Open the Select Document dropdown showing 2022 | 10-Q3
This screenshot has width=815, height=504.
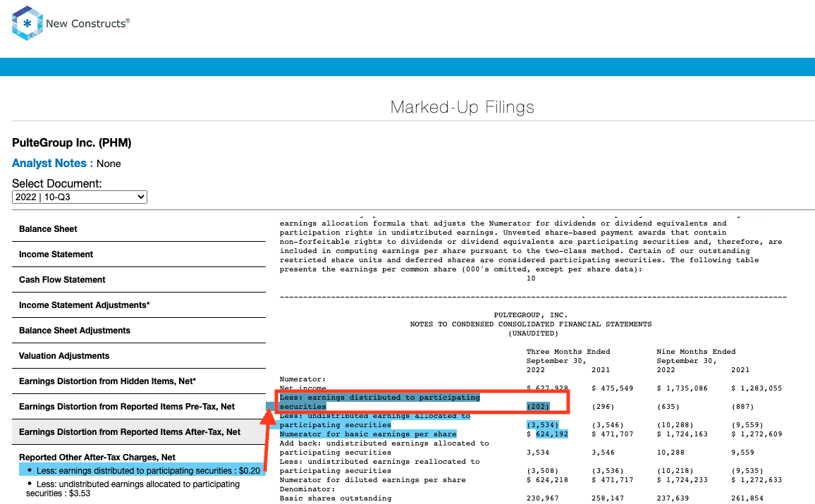tap(80, 197)
